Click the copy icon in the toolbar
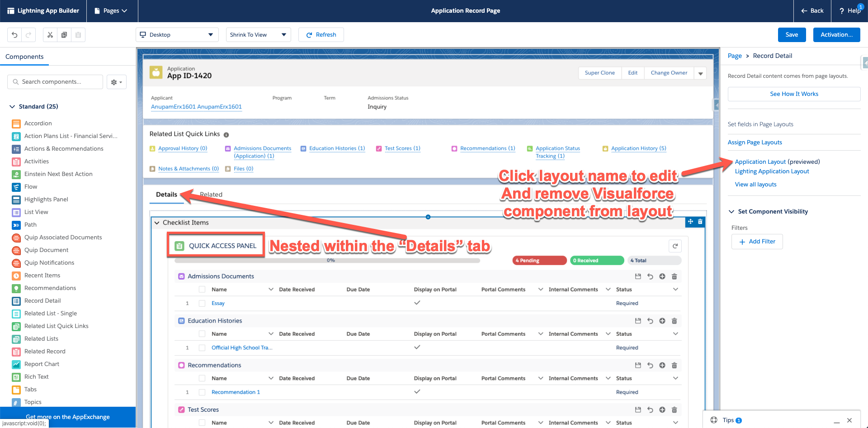 coord(64,35)
